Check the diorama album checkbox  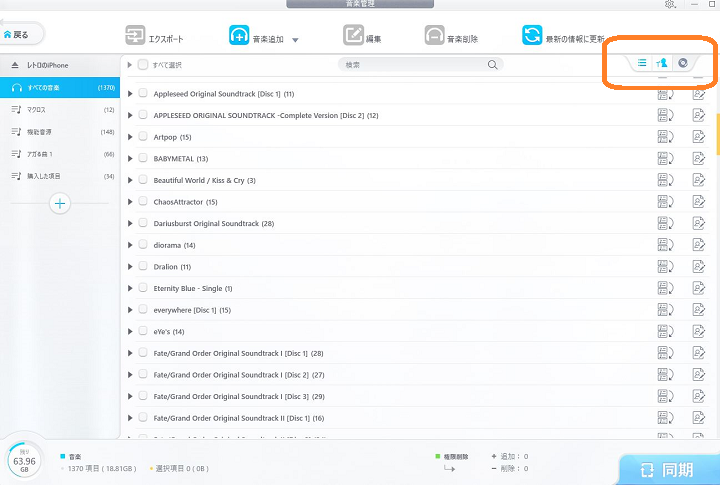(x=143, y=244)
